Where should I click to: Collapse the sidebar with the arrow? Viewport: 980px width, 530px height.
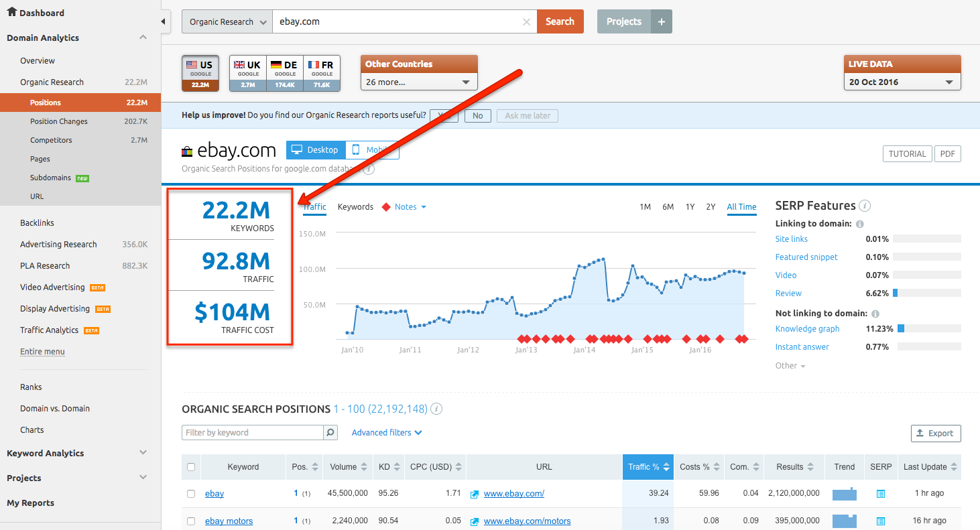coord(165,22)
